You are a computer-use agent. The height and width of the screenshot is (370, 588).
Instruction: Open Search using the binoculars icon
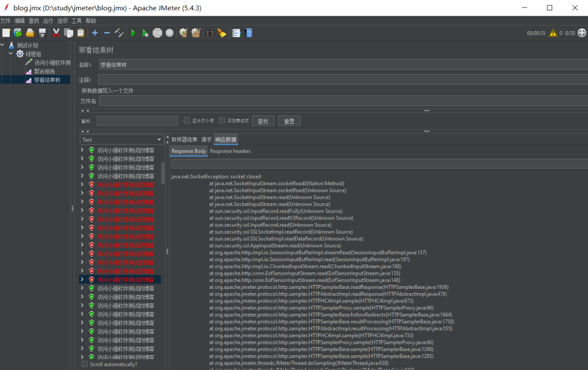click(210, 33)
